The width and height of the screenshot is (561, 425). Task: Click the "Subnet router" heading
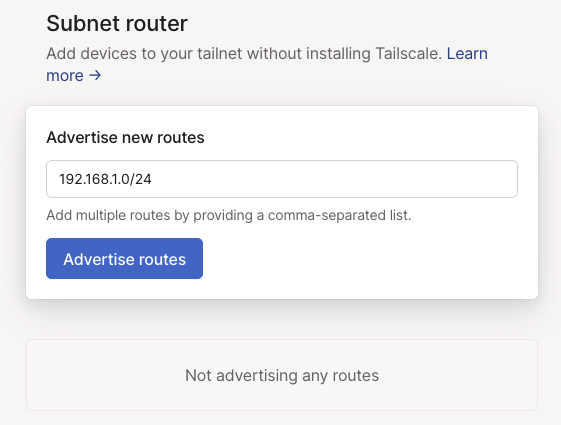[x=117, y=24]
